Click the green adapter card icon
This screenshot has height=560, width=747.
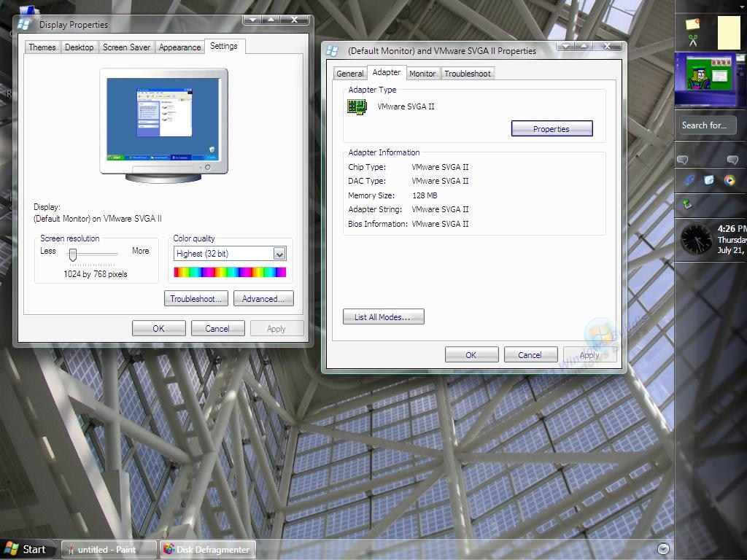[x=357, y=107]
